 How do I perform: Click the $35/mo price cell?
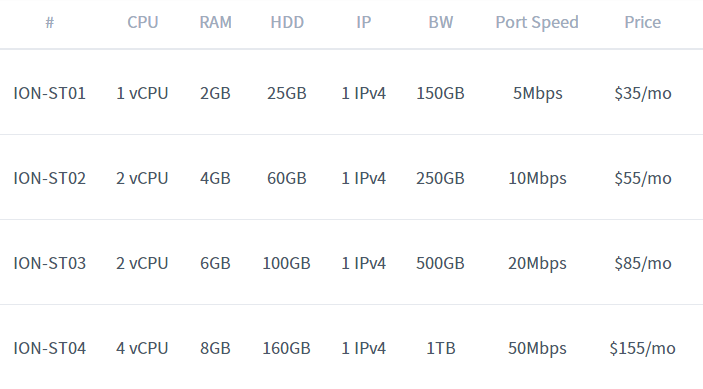(643, 93)
